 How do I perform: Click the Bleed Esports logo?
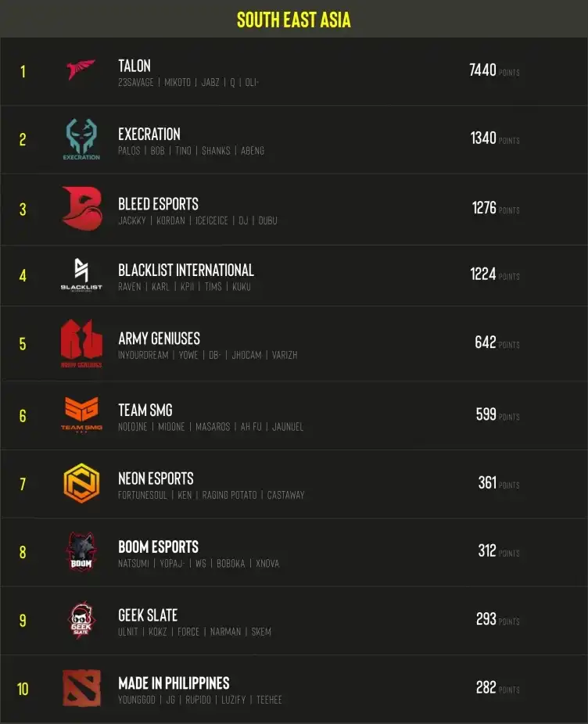81,209
